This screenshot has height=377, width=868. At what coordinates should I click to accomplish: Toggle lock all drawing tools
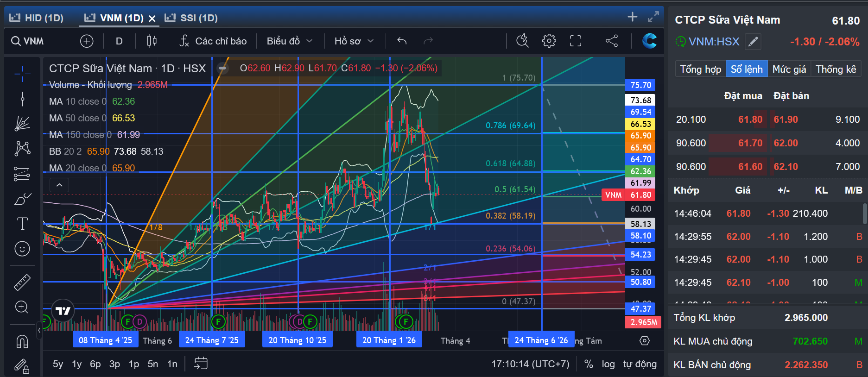click(22, 366)
